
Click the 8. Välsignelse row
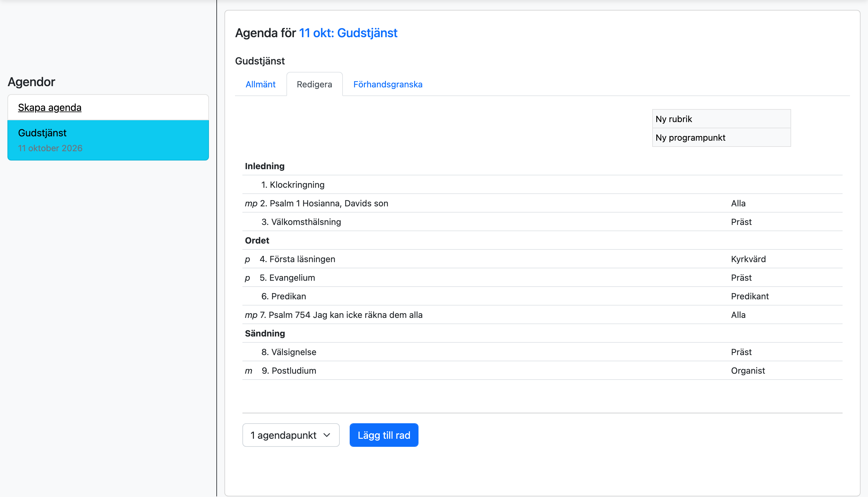542,352
